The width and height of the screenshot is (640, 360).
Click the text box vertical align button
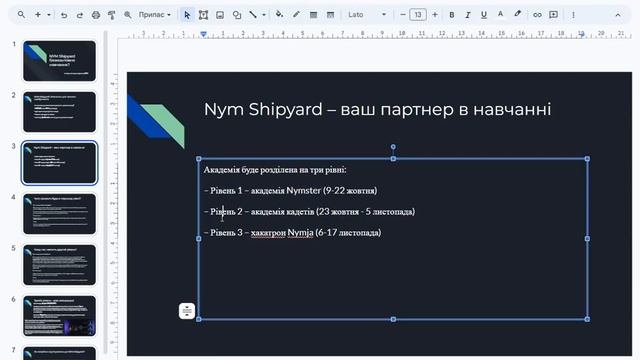(187, 311)
